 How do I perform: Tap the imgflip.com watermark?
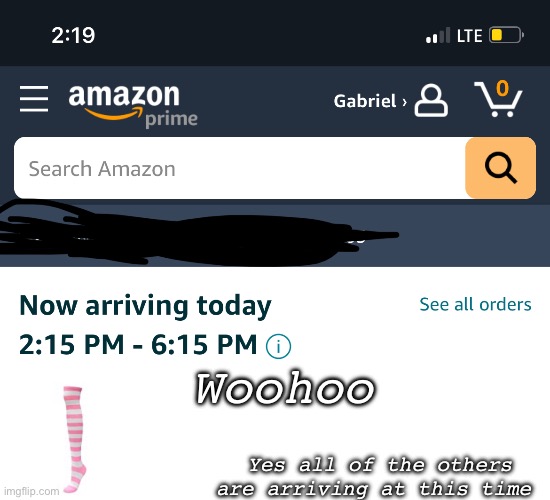pos(32,491)
